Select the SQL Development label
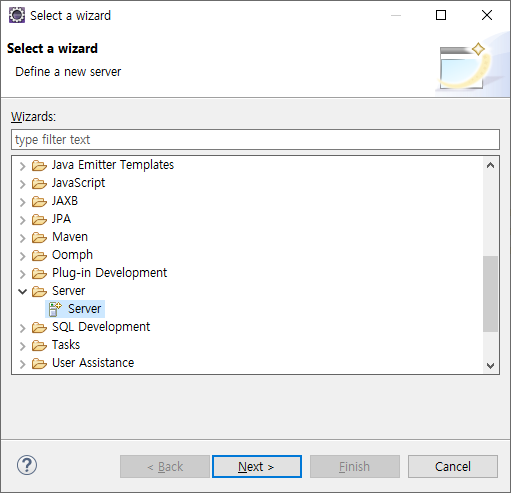 (101, 327)
